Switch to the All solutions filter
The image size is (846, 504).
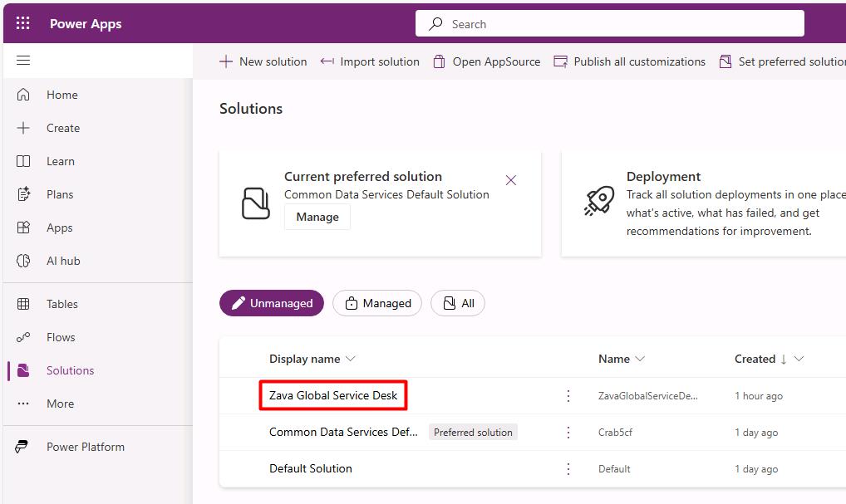(458, 303)
